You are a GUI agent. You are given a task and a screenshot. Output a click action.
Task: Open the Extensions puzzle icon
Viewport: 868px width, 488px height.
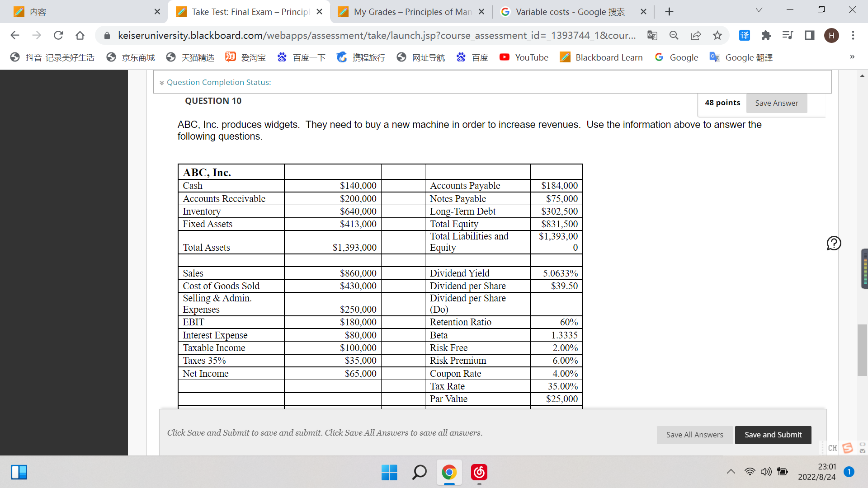[x=766, y=35]
